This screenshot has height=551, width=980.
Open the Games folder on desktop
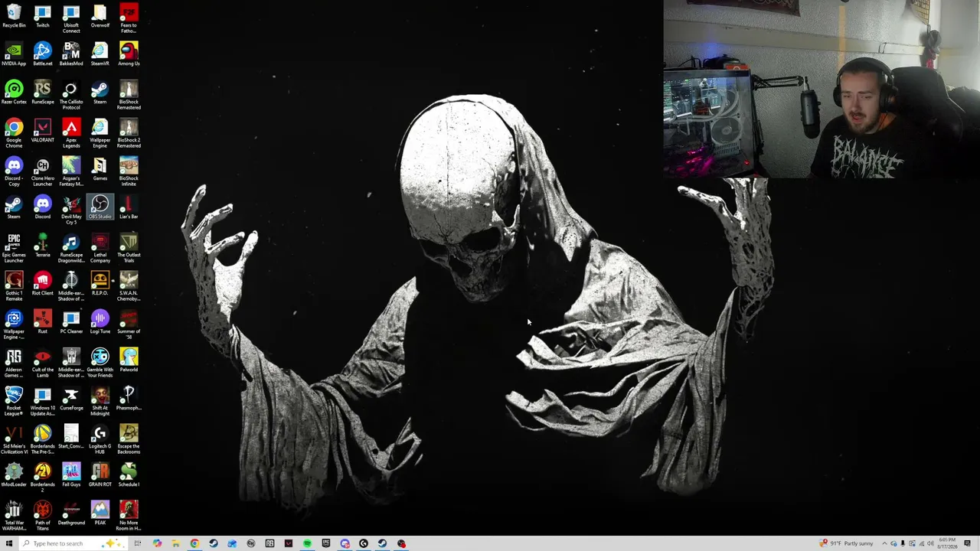(x=100, y=170)
